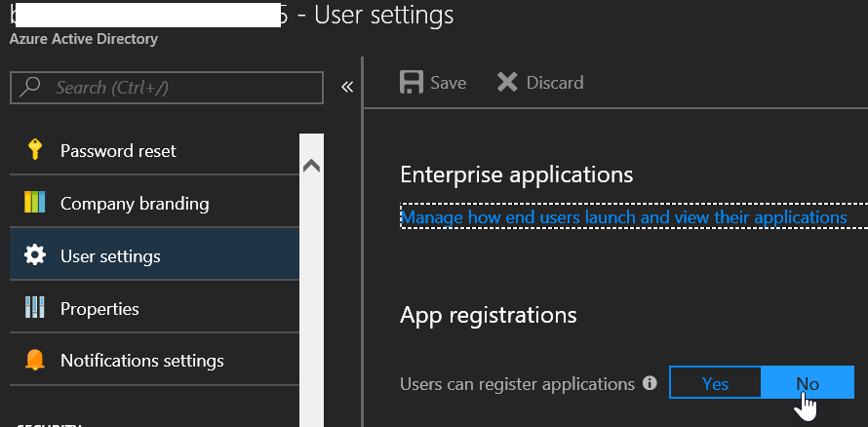The width and height of the screenshot is (868, 427).
Task: Click inside the Search (Ctrl+/) field
Action: point(180,88)
